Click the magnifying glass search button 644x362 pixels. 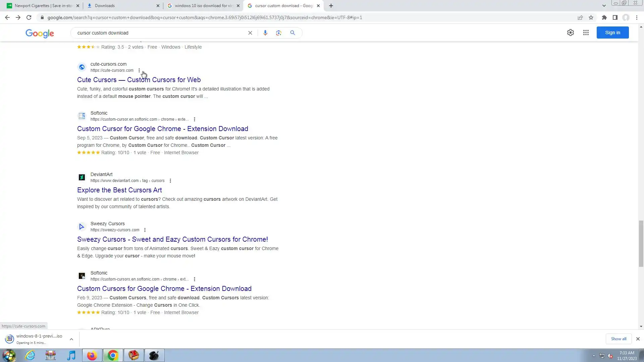[292, 33]
